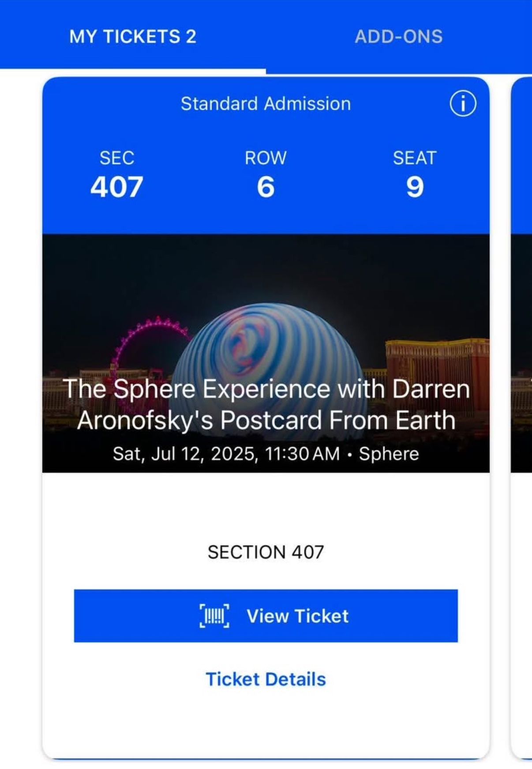The height and width of the screenshot is (769, 532).
Task: Switch to the ADD-ONS tab
Action: pyautogui.click(x=399, y=36)
